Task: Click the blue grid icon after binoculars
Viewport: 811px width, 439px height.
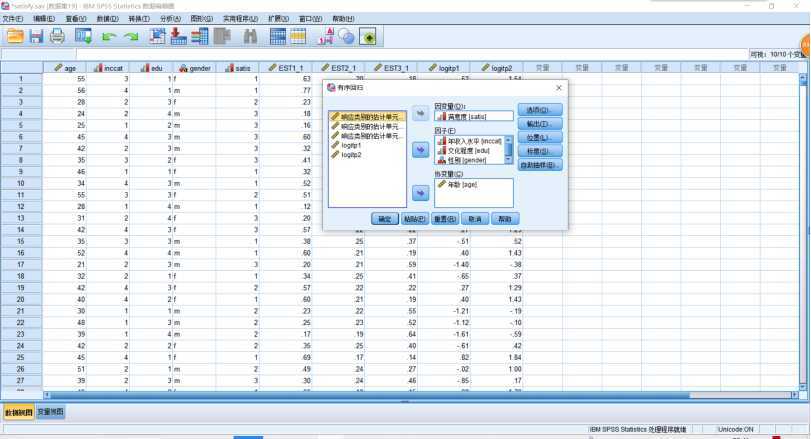Action: coord(278,36)
